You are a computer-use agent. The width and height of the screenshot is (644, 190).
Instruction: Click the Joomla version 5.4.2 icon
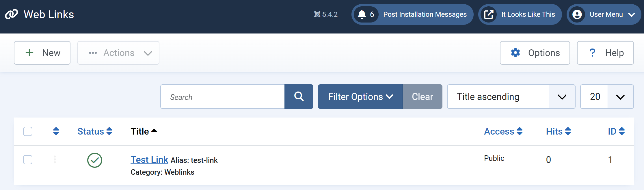click(x=317, y=14)
